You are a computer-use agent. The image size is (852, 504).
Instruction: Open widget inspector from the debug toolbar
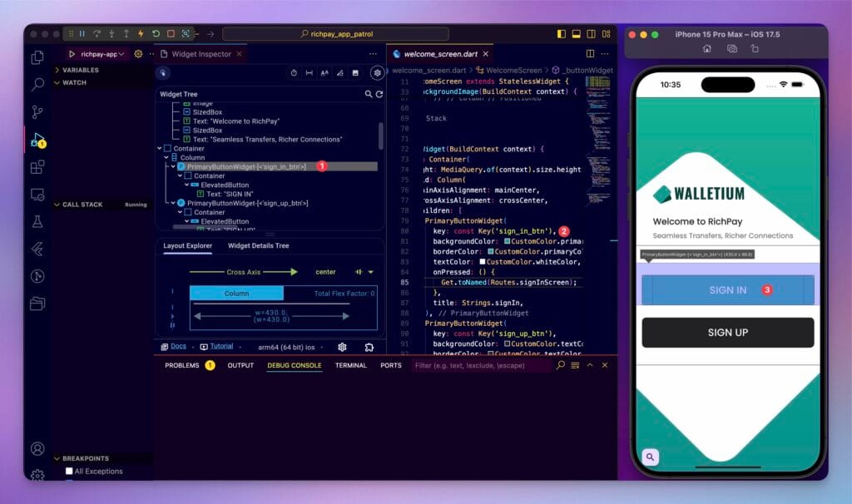coord(186,33)
